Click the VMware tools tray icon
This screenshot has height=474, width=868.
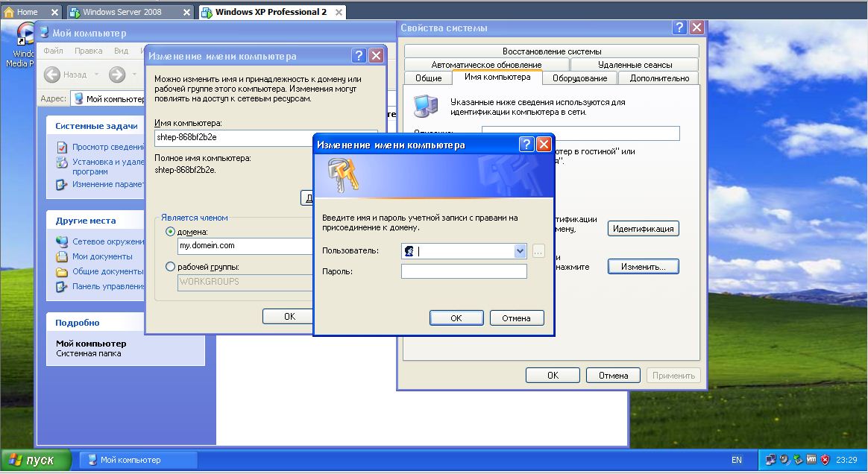tap(811, 460)
